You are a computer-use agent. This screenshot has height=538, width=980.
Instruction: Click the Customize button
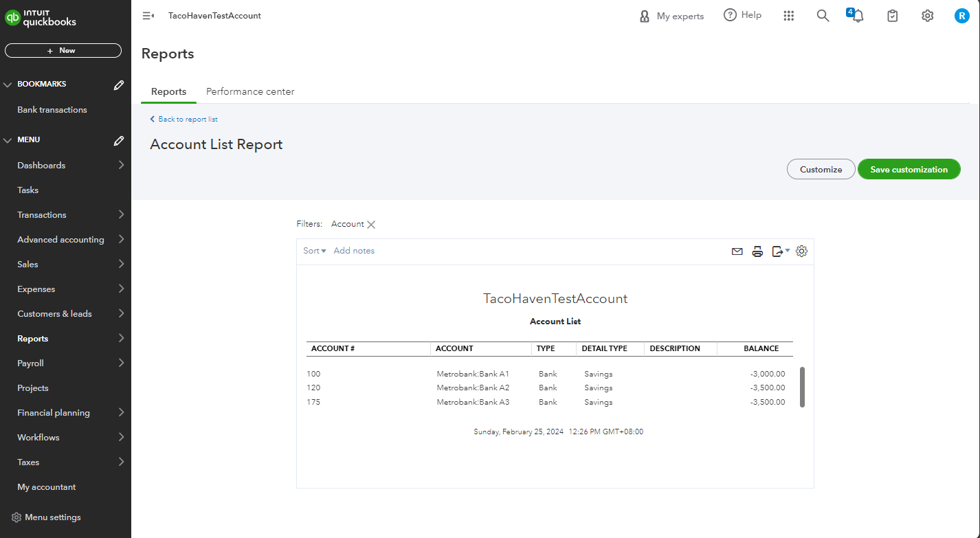click(821, 170)
